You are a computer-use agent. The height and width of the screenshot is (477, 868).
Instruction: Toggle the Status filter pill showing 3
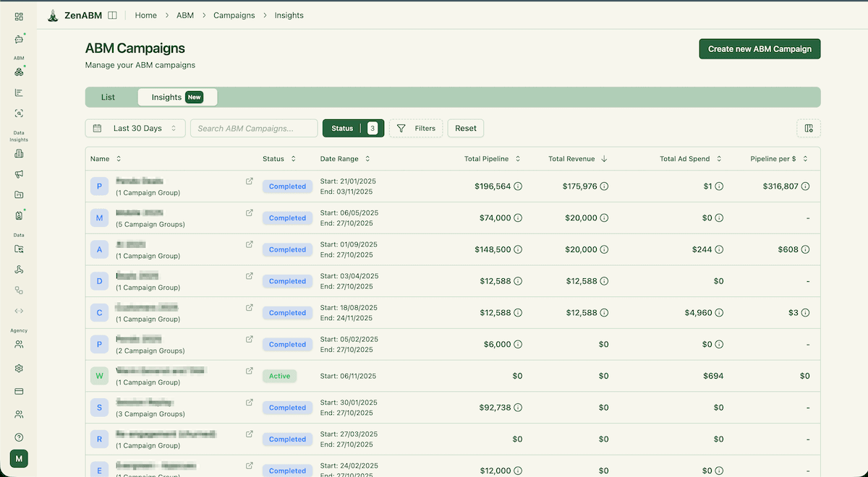point(353,128)
